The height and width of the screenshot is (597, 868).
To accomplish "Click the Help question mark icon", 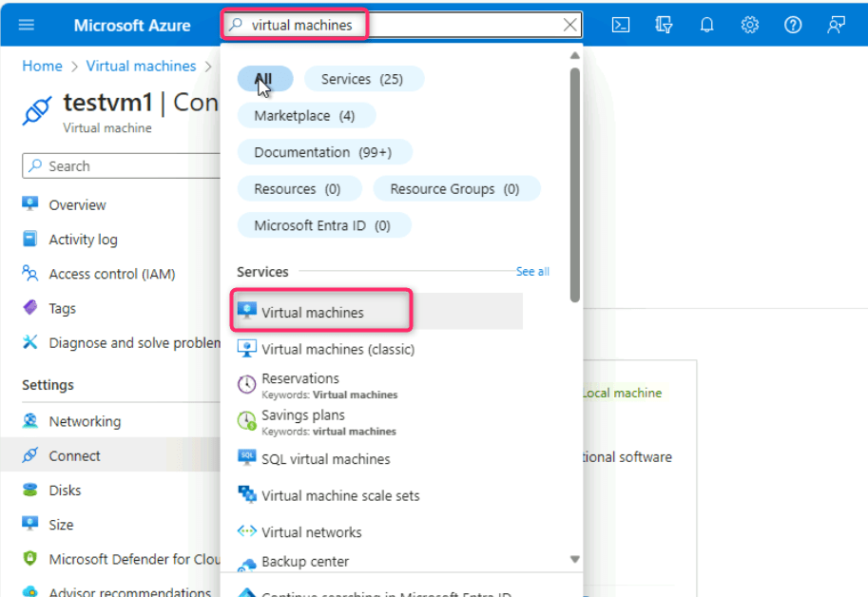I will pyautogui.click(x=792, y=25).
